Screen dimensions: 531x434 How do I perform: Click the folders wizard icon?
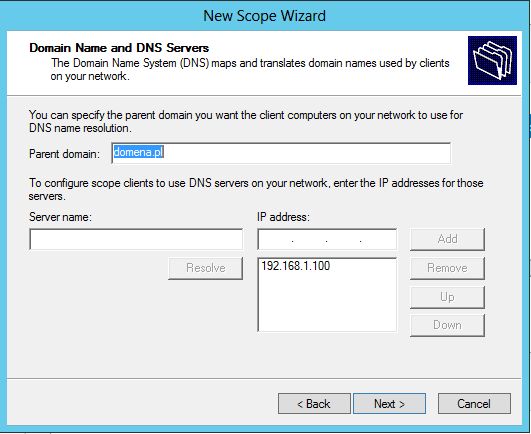click(492, 60)
